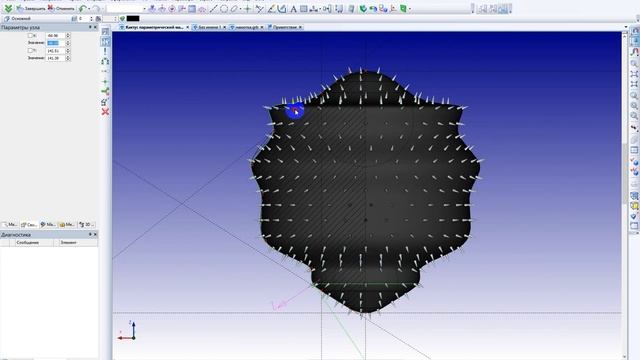
Task: Close the Диагностика panel
Action: click(95, 235)
